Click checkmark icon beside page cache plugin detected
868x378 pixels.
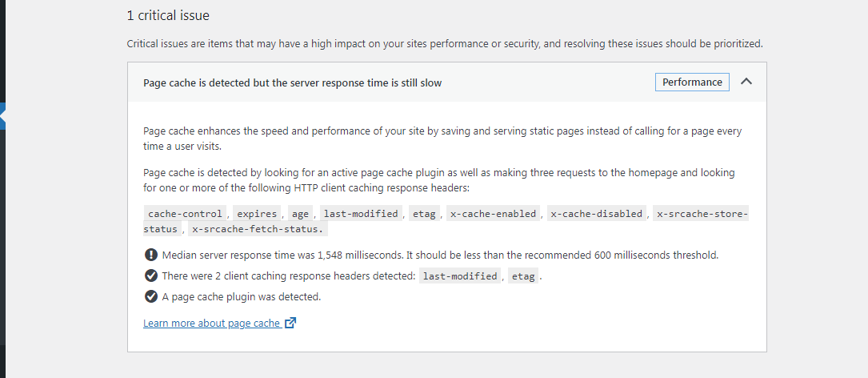[x=150, y=297]
